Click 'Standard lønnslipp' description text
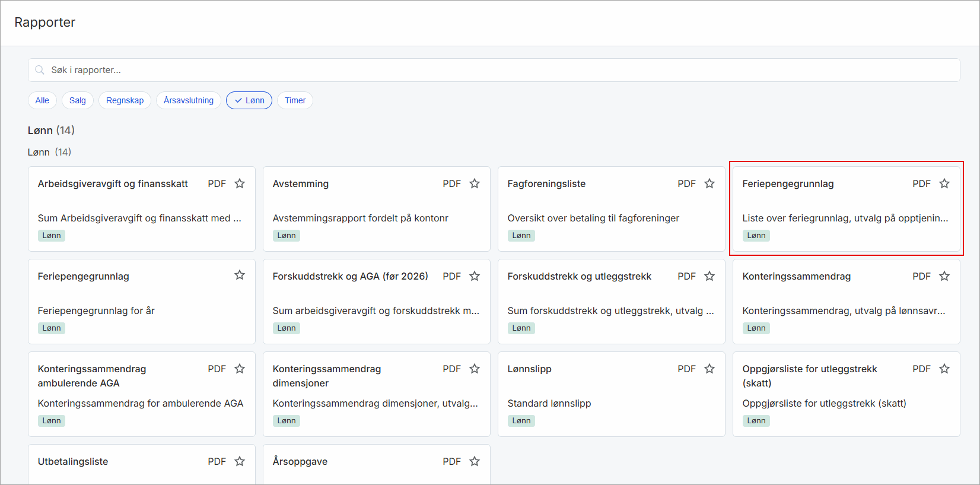980x485 pixels. 549,403
